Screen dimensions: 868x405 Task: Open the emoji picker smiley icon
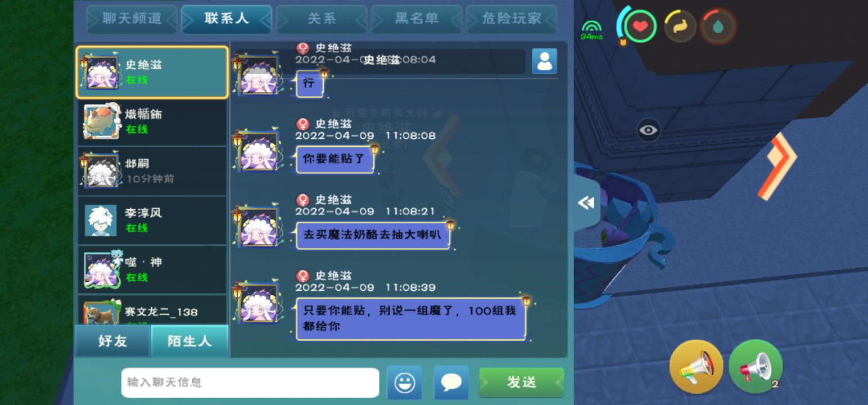click(404, 382)
